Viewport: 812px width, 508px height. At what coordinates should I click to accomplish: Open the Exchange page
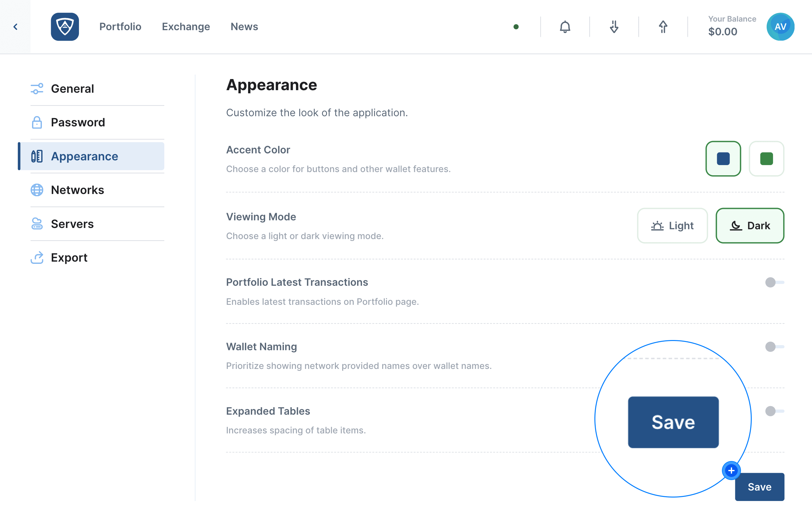186,27
